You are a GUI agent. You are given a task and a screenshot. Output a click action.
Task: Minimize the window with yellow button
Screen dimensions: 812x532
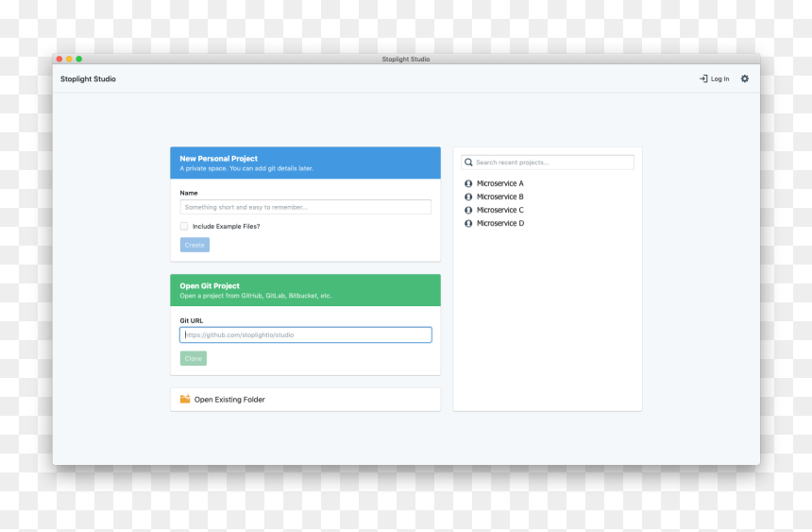69,60
